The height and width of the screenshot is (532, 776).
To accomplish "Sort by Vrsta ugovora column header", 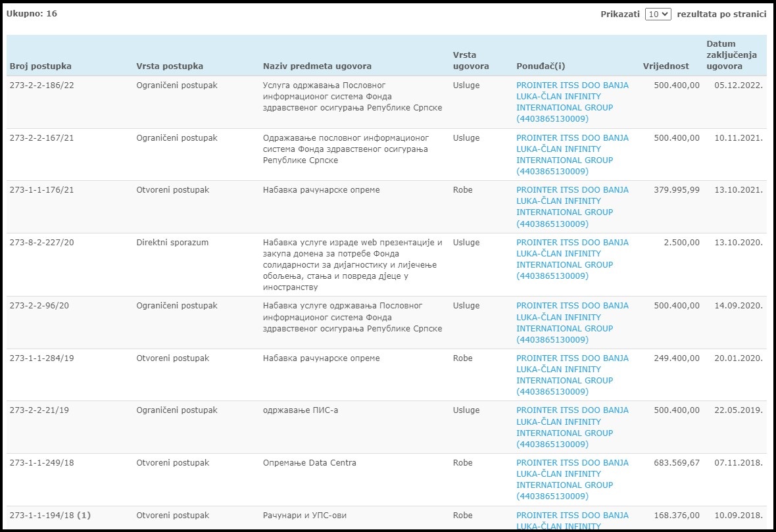I will pos(471,60).
